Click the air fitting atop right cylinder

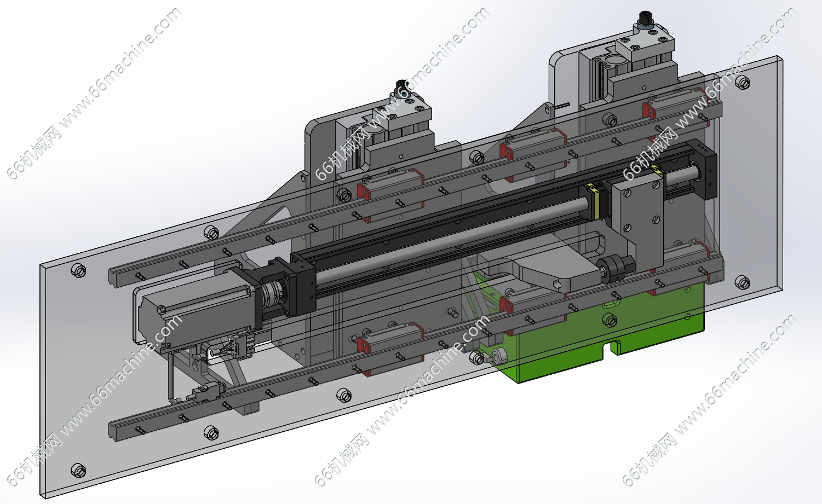pos(643,21)
